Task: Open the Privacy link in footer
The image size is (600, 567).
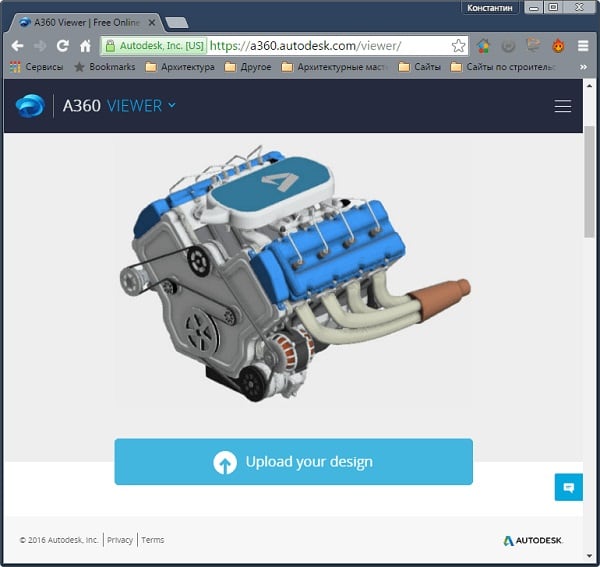Action: [120, 540]
